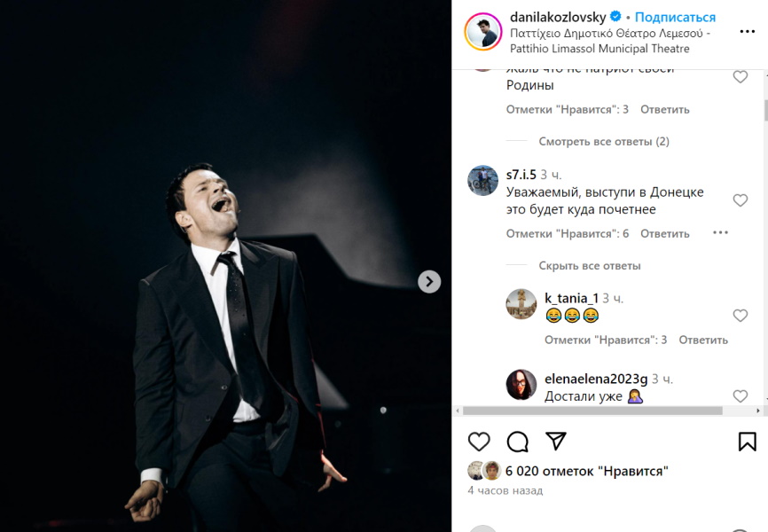Open danilakozlovsky profile username link
Screen dimensions: 768x532
point(558,18)
